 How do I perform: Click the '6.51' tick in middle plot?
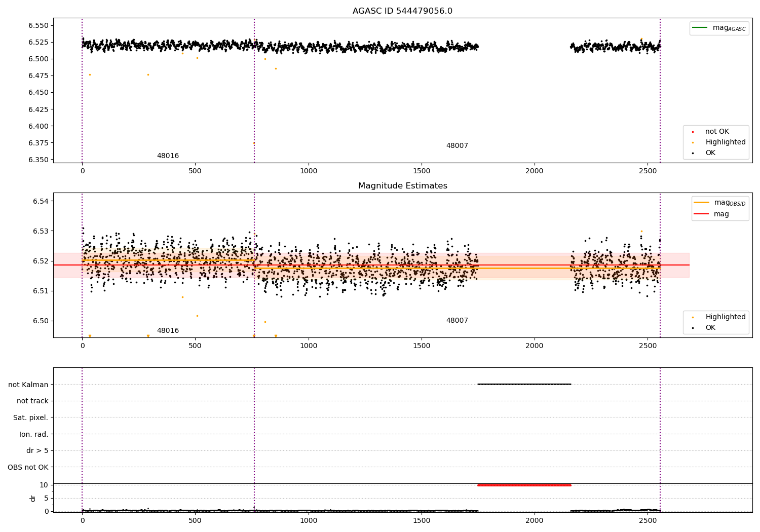pos(41,291)
